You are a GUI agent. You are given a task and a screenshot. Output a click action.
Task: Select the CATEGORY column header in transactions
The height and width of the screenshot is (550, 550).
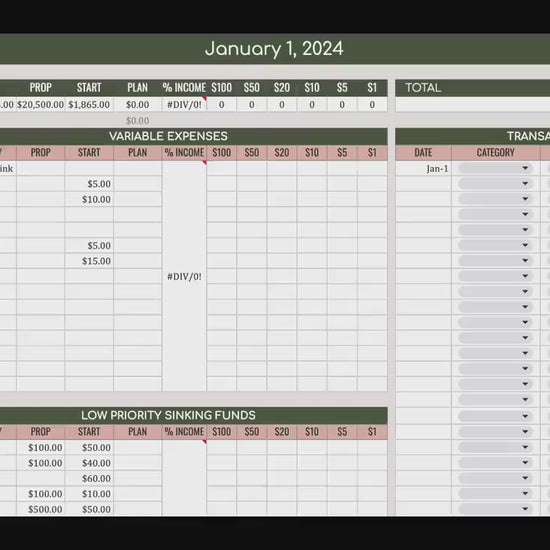(x=495, y=153)
